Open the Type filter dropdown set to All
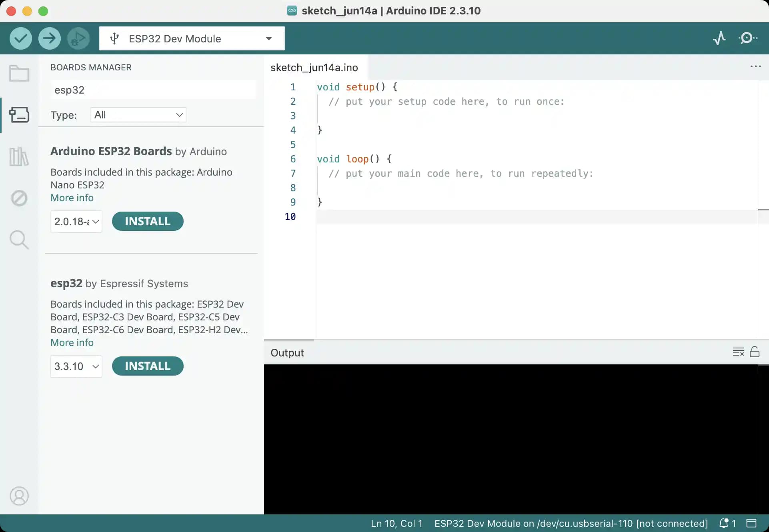This screenshot has height=532, width=769. tap(138, 115)
